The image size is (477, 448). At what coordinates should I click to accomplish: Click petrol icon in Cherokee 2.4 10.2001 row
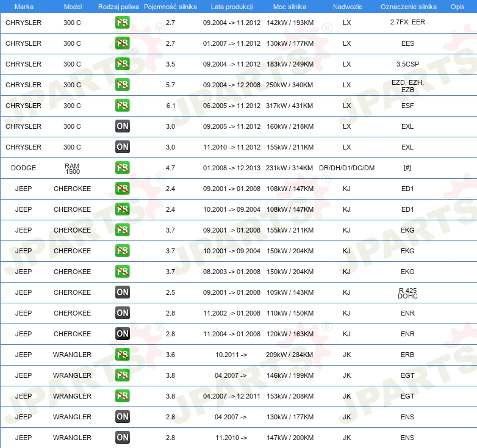[122, 209]
